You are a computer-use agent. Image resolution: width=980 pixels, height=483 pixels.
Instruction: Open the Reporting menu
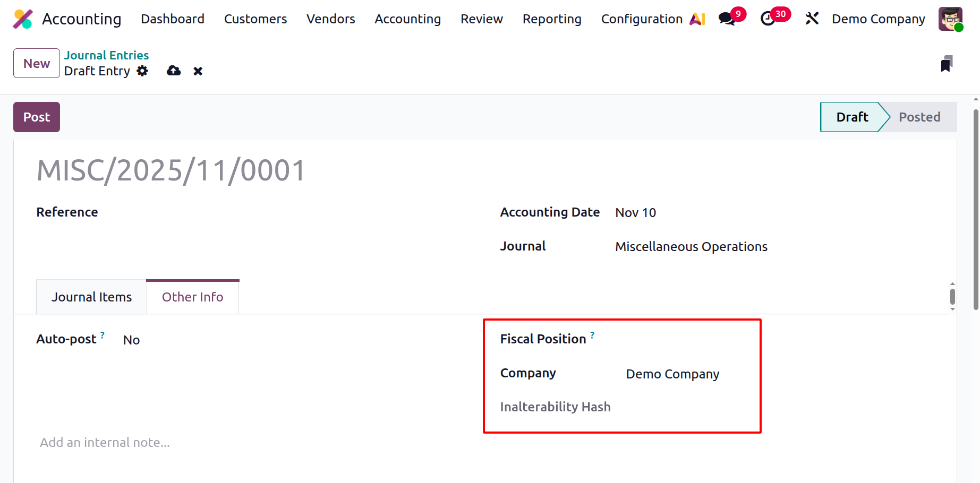click(552, 19)
